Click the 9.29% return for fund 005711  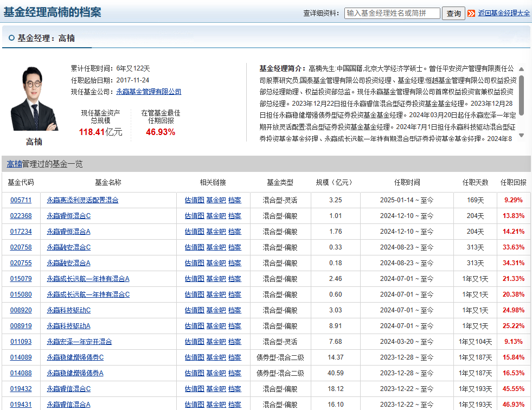(514, 200)
